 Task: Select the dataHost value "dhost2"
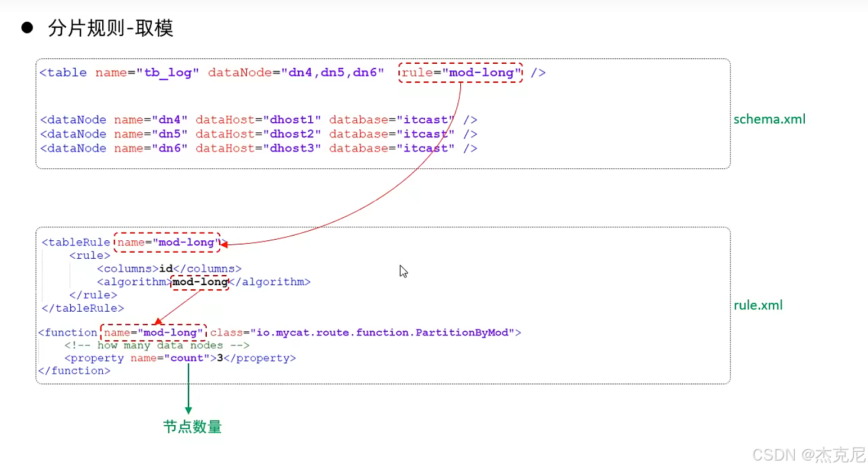[x=292, y=134]
